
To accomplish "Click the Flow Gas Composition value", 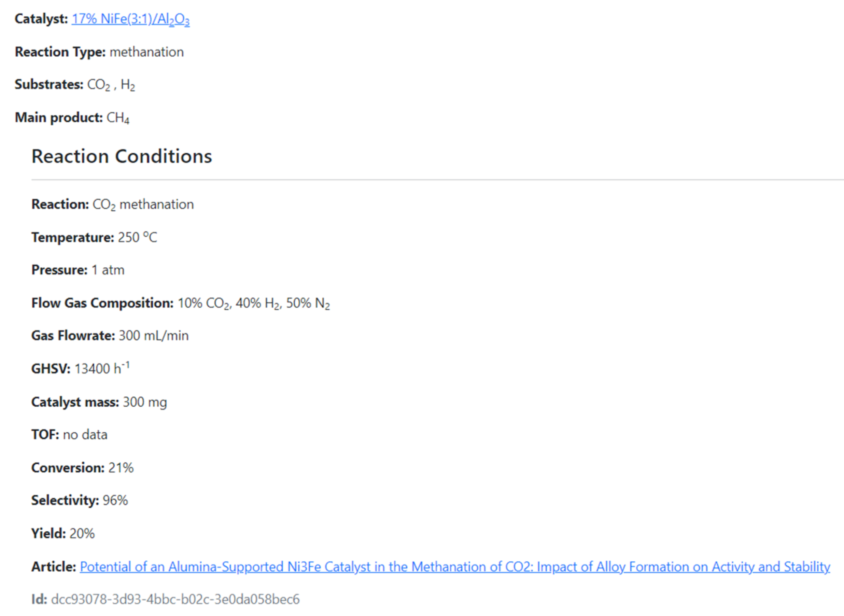I will (x=253, y=303).
